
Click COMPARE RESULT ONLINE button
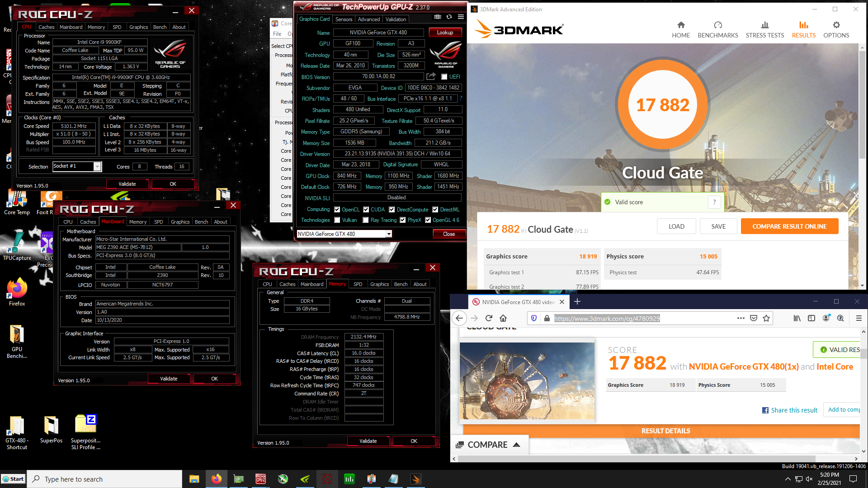[x=789, y=226]
